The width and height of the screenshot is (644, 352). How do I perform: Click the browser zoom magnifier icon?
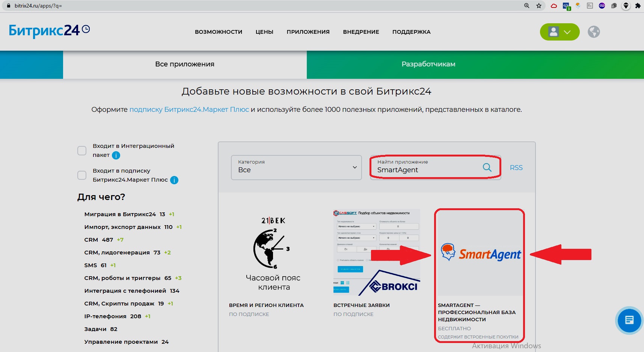tap(527, 6)
